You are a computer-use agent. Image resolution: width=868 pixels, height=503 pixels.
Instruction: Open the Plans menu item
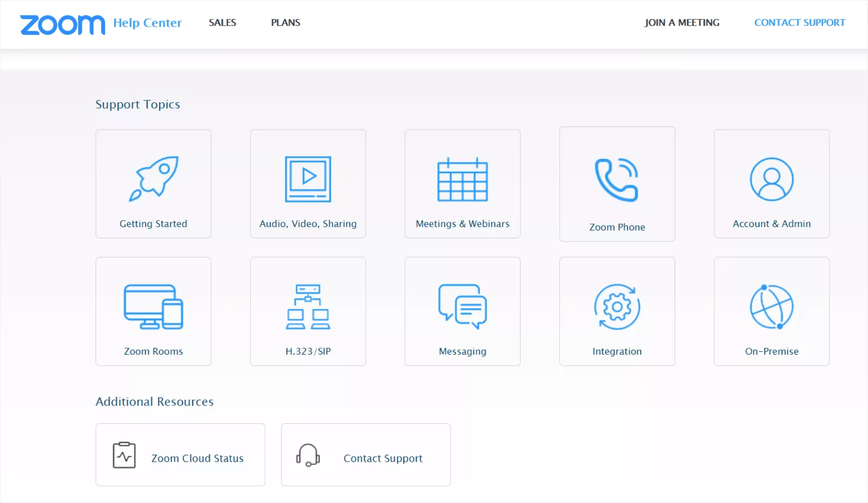click(286, 22)
